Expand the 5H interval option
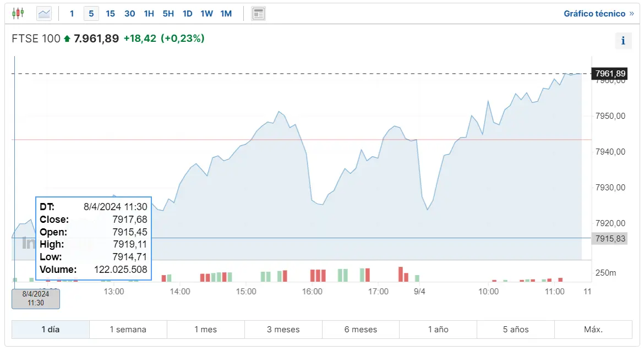This screenshot has width=644, height=351. [x=168, y=13]
